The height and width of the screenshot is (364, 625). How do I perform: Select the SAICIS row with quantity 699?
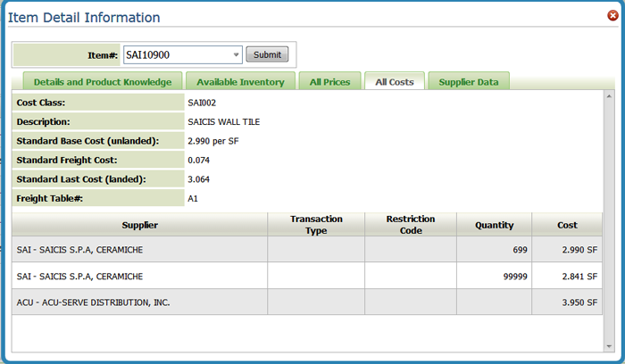[x=139, y=250]
